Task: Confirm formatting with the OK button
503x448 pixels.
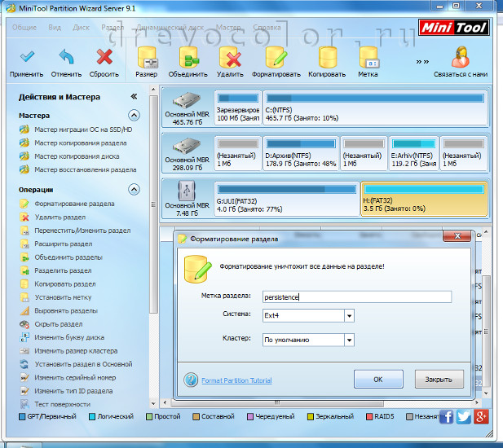Action: [378, 380]
